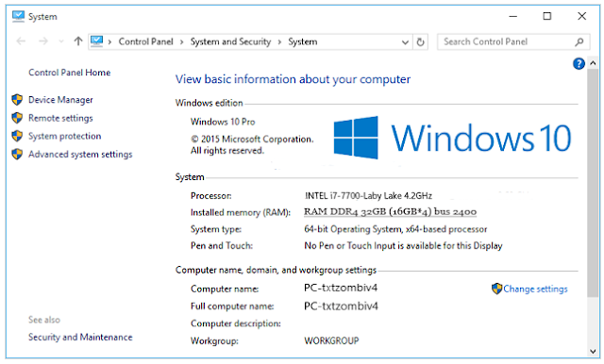Click 2015 Microsoft Corporation copyright text

[x=252, y=144]
